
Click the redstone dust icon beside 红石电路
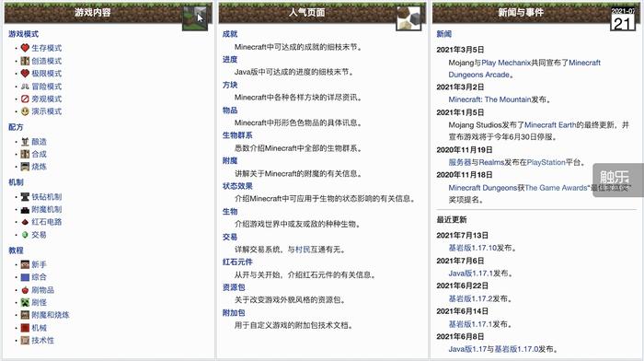[x=25, y=222]
